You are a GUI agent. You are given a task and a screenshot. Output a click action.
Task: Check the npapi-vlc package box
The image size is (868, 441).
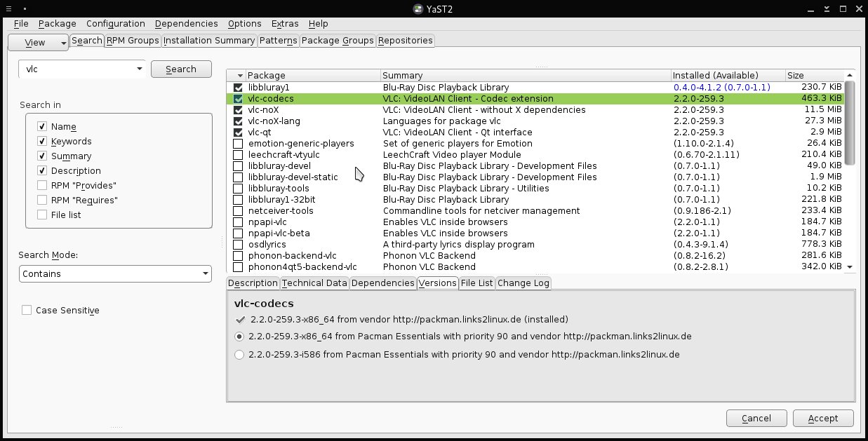coord(238,222)
